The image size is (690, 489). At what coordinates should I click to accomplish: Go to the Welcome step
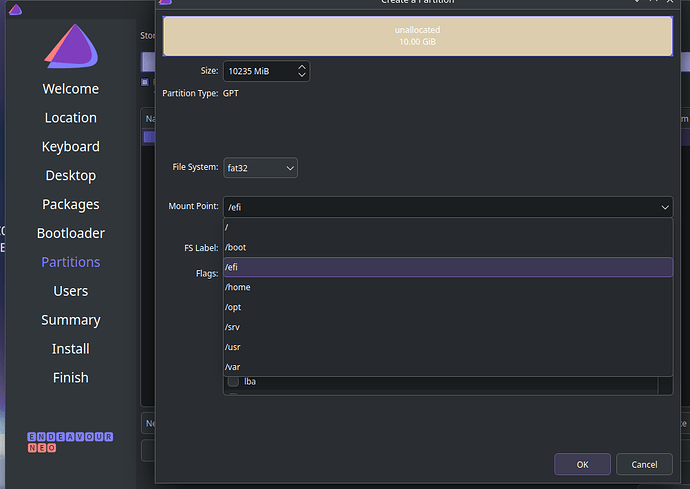[x=71, y=89]
